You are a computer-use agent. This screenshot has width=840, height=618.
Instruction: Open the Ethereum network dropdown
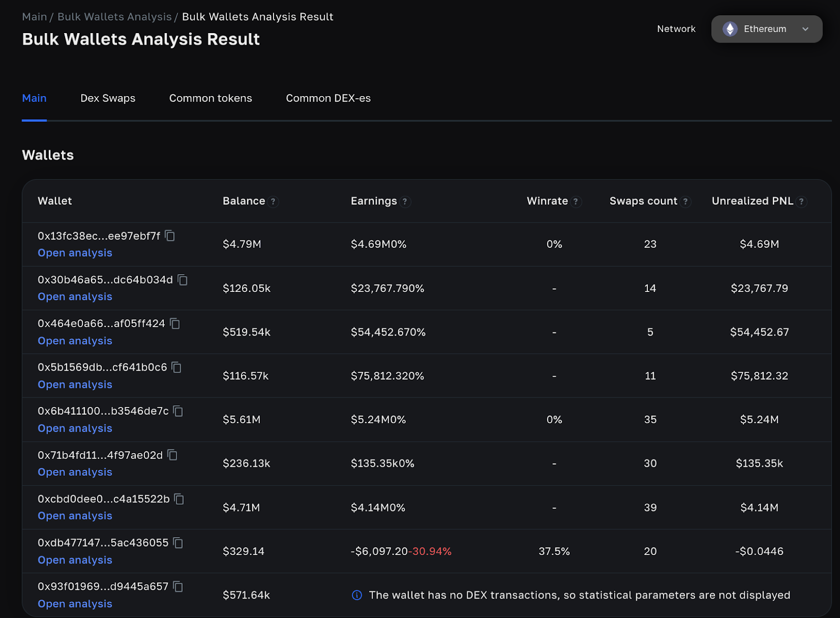coord(766,29)
